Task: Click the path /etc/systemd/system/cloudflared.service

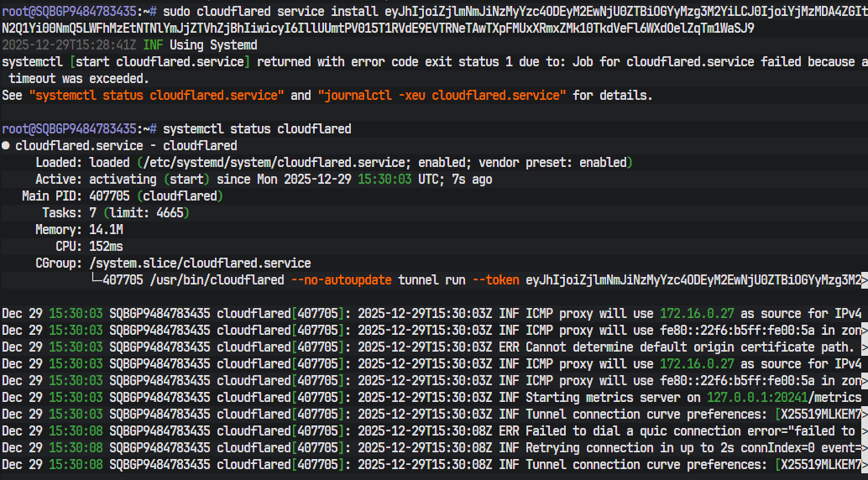Action: [274, 163]
